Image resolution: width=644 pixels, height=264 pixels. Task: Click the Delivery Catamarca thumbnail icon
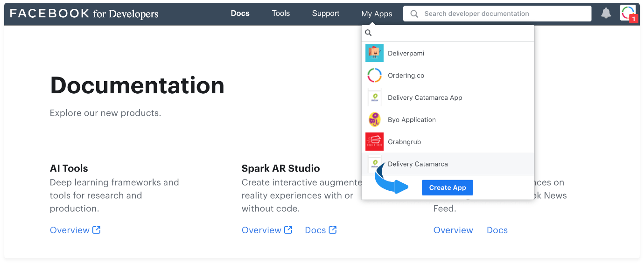[374, 164]
